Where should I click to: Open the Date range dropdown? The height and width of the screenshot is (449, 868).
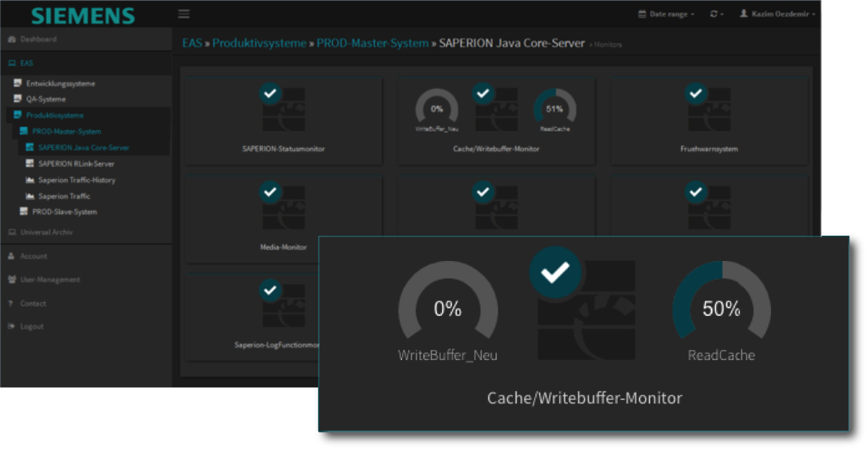coord(666,14)
